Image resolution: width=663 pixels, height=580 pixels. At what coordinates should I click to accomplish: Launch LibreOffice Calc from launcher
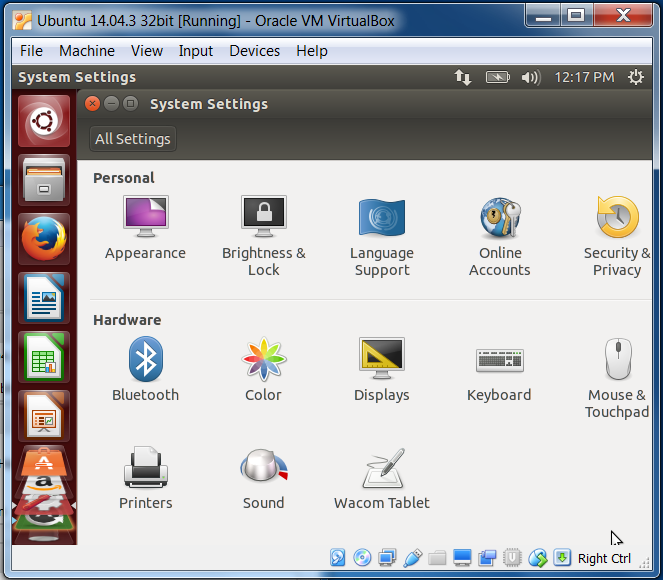coord(44,357)
